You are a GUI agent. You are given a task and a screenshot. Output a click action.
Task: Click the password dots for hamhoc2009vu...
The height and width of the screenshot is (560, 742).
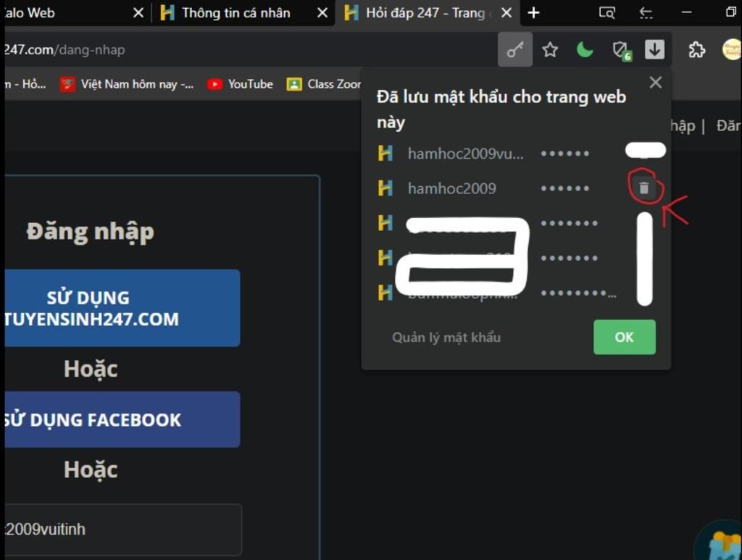point(565,154)
